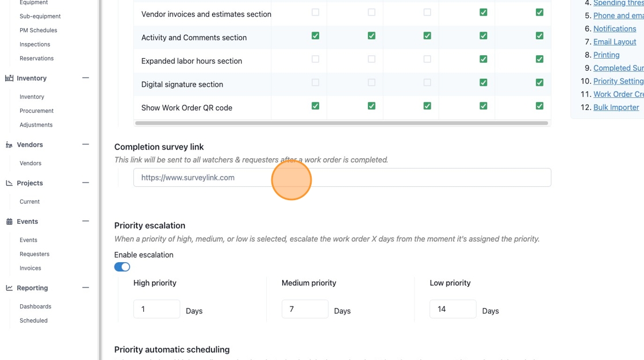Check first box for Expanded labor hours section
The height and width of the screenshot is (360, 644).
pos(316,59)
